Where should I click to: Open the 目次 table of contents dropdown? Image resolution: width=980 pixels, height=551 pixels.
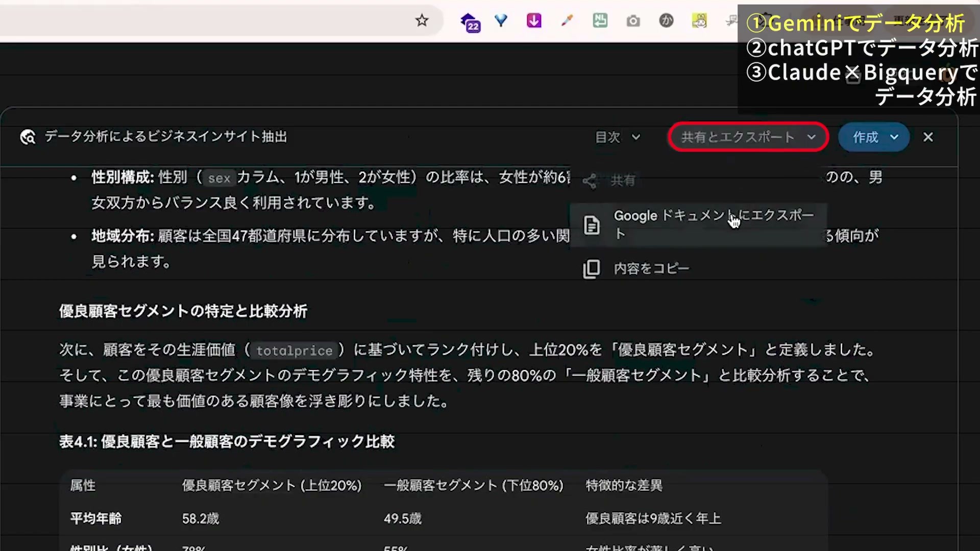[x=618, y=137]
